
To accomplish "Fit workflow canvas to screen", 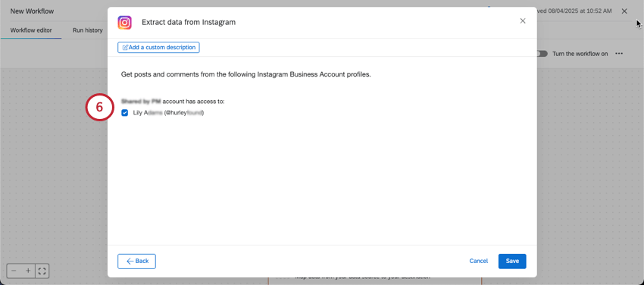I will point(42,271).
